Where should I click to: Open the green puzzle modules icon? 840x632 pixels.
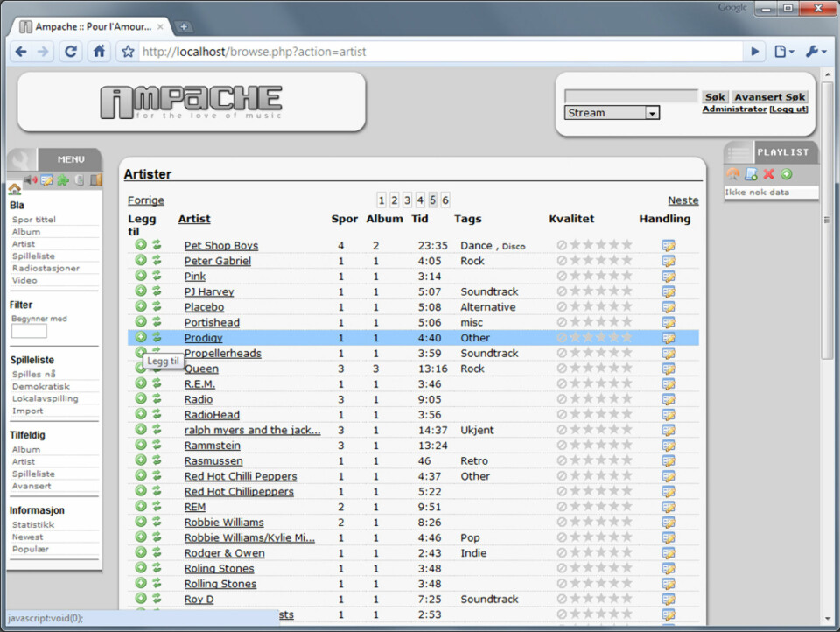(x=63, y=180)
